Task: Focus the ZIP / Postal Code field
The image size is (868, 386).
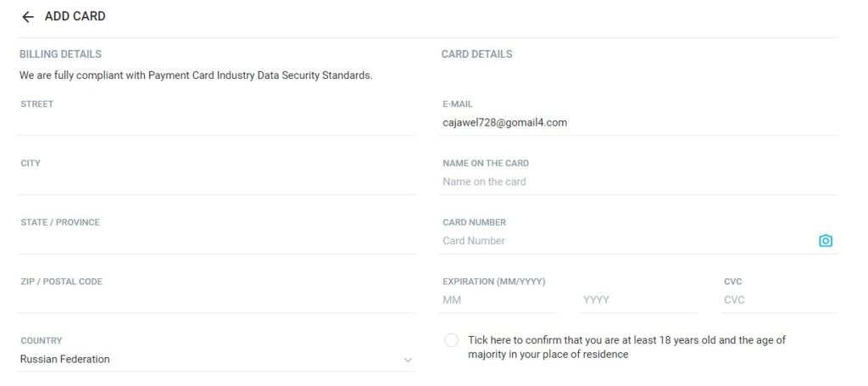Action: point(216,300)
